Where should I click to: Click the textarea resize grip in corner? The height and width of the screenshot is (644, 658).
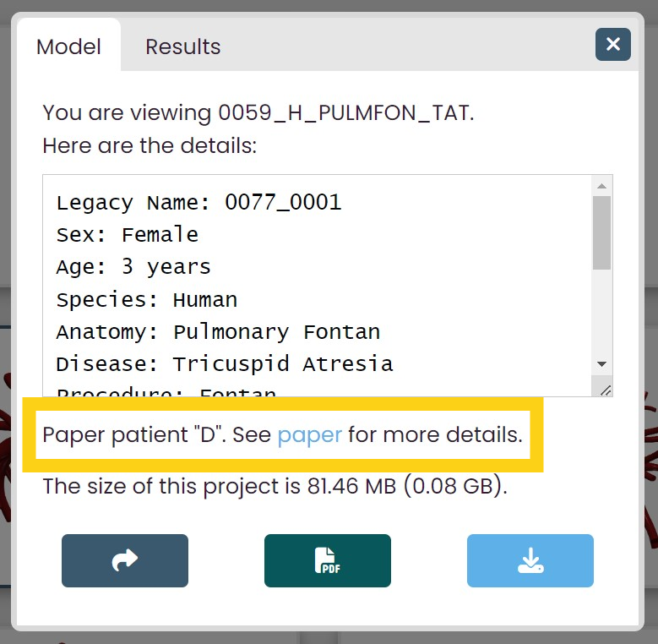click(605, 390)
